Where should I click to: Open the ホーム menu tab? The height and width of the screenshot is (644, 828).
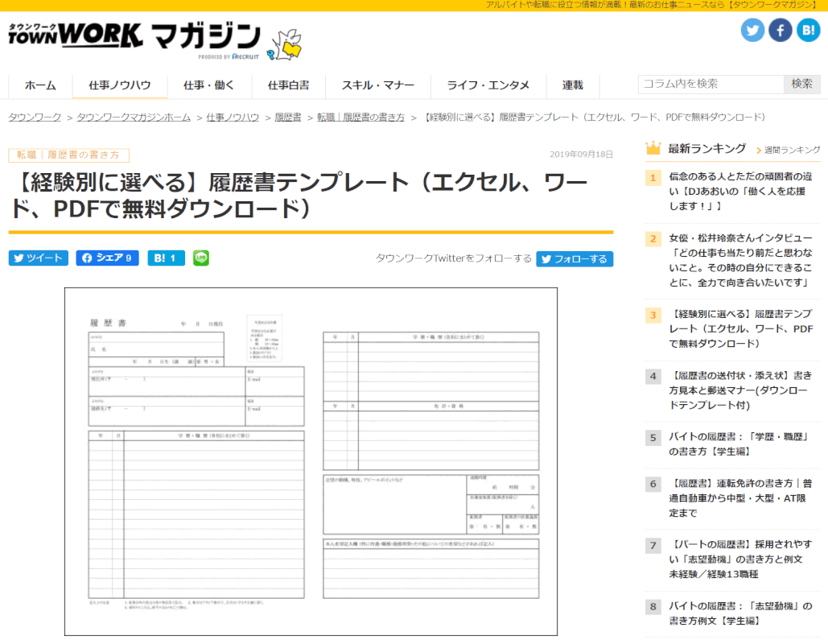40,85
